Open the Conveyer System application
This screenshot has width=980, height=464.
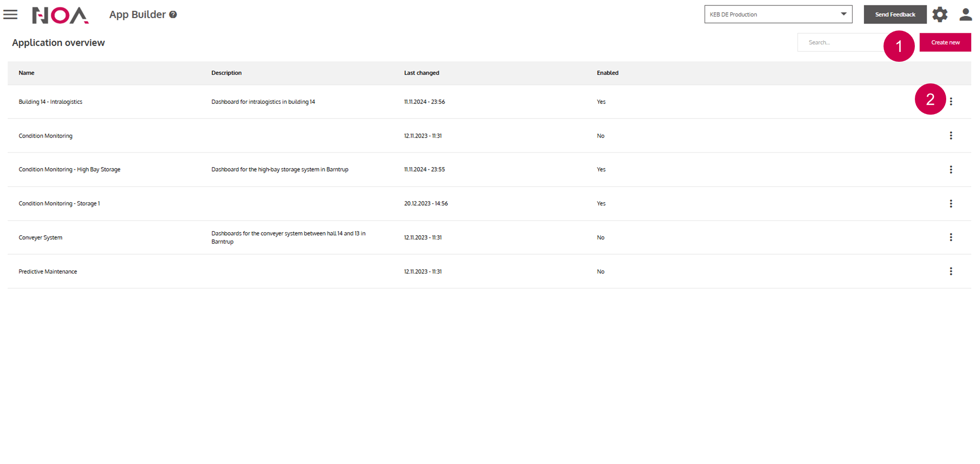[41, 238]
